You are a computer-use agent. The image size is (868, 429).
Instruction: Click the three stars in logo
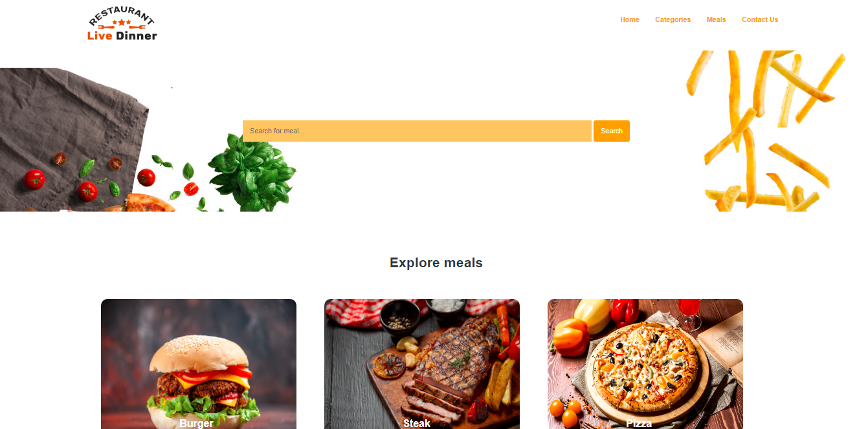[x=122, y=23]
